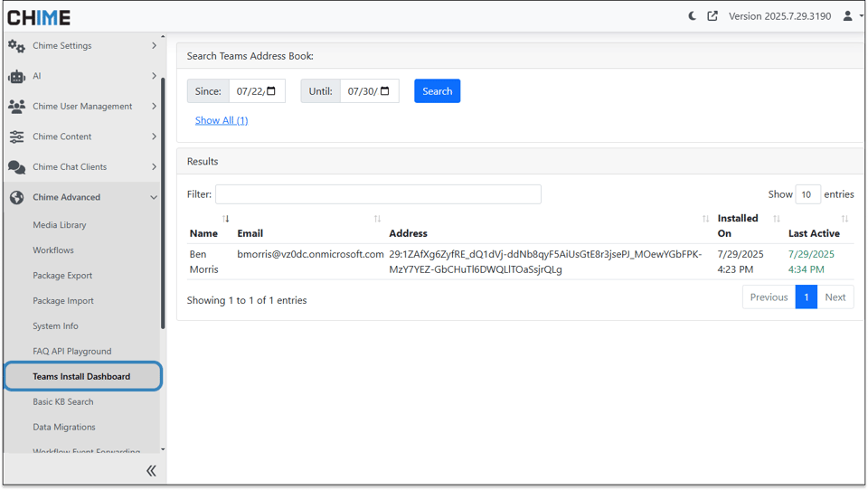Click the Chime Advanced globe icon

[x=16, y=197]
